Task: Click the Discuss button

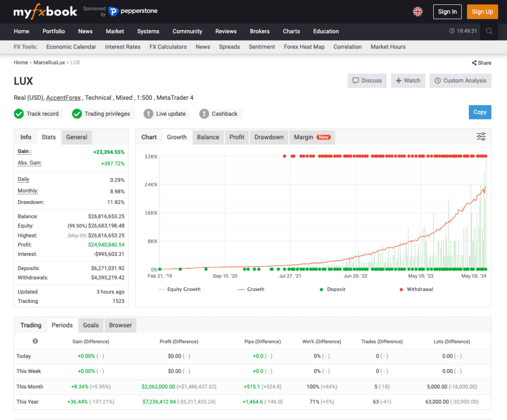Action: (x=367, y=81)
